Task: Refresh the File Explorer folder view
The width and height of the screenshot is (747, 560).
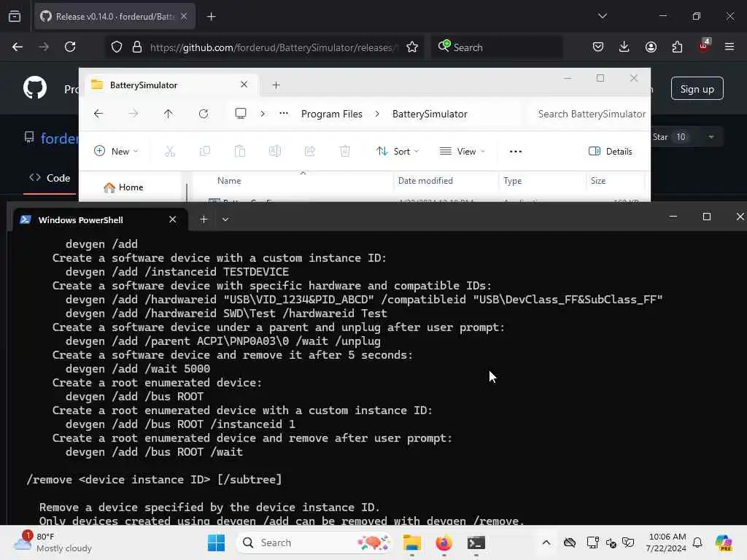Action: point(204,114)
